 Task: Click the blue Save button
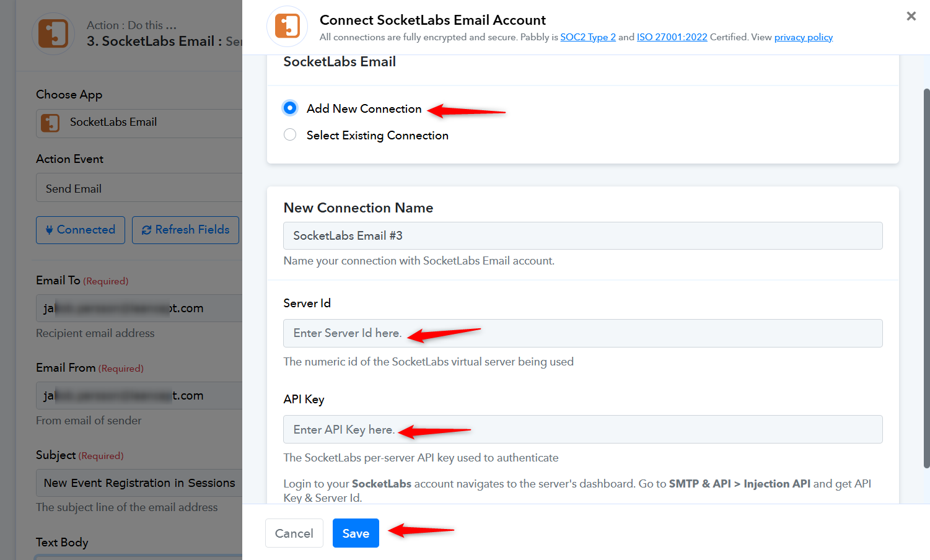pyautogui.click(x=356, y=533)
